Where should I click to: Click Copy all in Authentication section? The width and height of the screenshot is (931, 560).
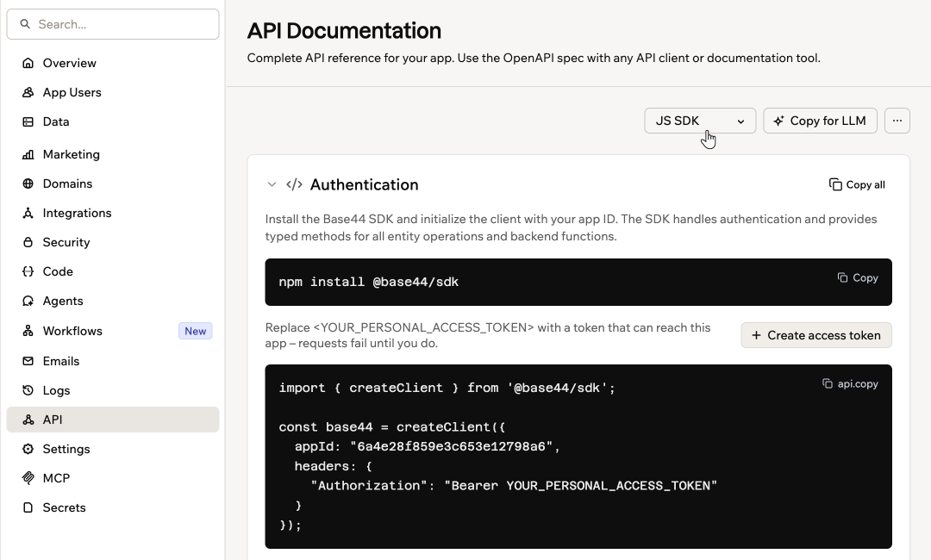857,184
